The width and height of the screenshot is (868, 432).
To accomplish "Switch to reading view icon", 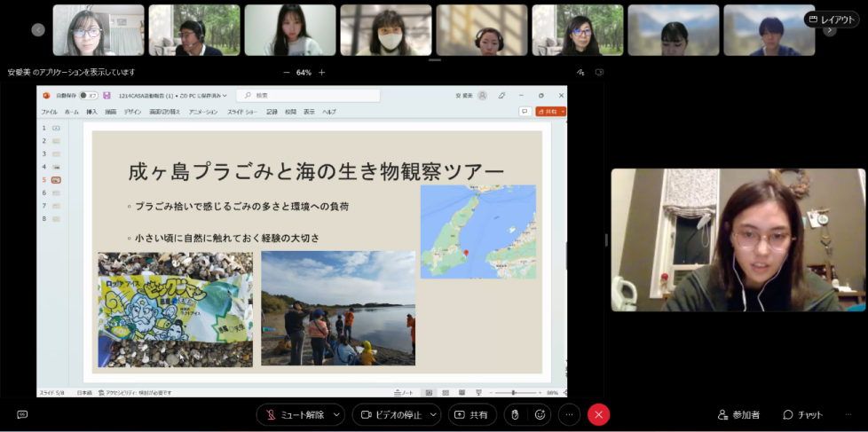I will click(462, 393).
